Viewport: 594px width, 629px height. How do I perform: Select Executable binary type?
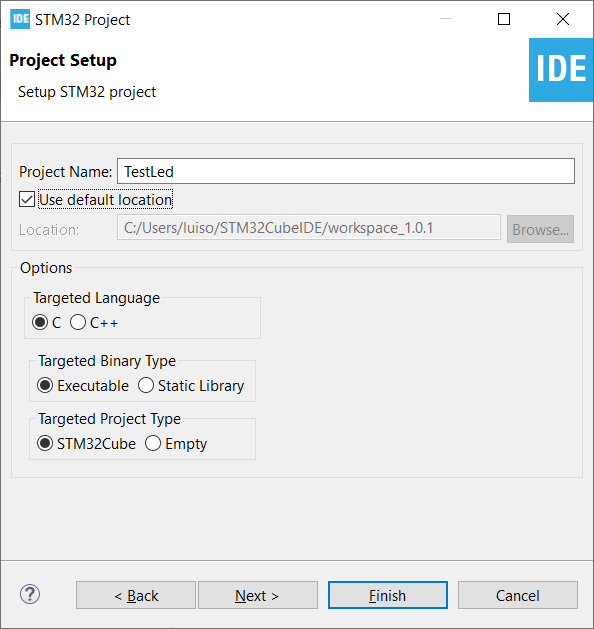tap(45, 386)
